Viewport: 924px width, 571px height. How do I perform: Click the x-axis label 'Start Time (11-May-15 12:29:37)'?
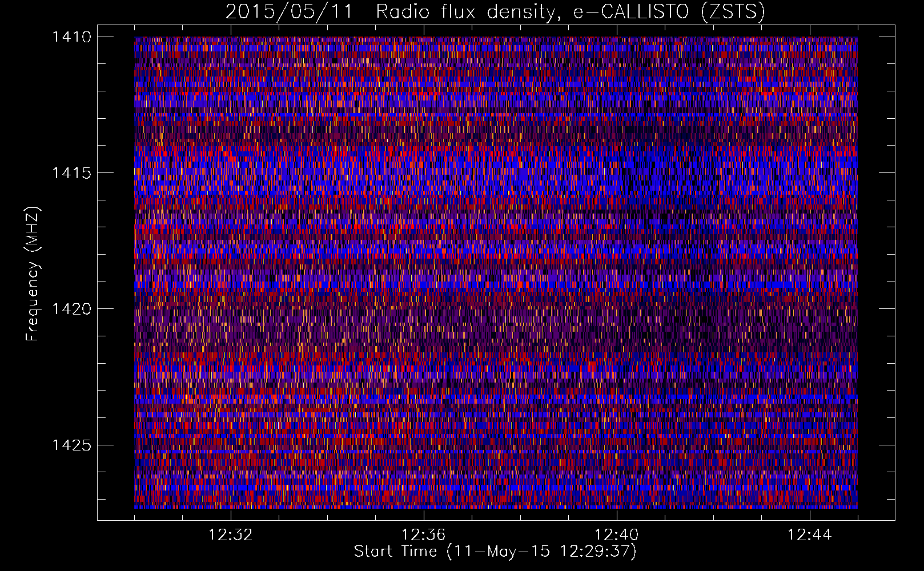pyautogui.click(x=495, y=552)
